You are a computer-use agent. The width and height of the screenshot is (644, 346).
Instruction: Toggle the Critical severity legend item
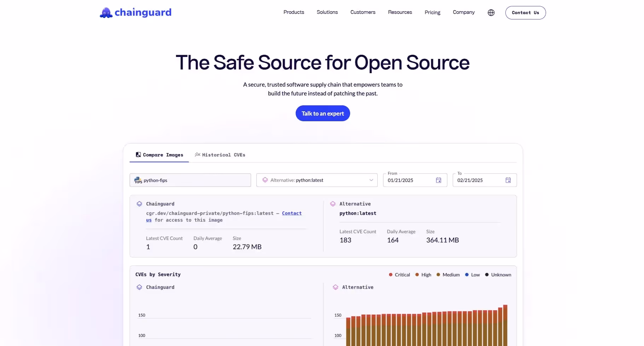point(399,275)
